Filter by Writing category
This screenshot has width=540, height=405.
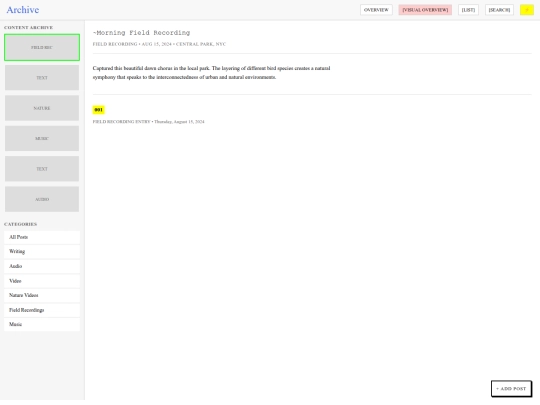click(x=42, y=252)
